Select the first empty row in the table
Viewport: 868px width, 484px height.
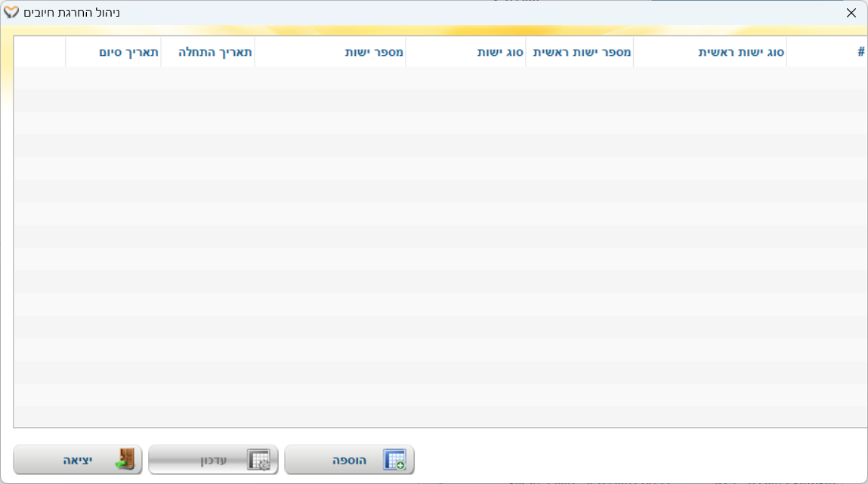(x=438, y=78)
